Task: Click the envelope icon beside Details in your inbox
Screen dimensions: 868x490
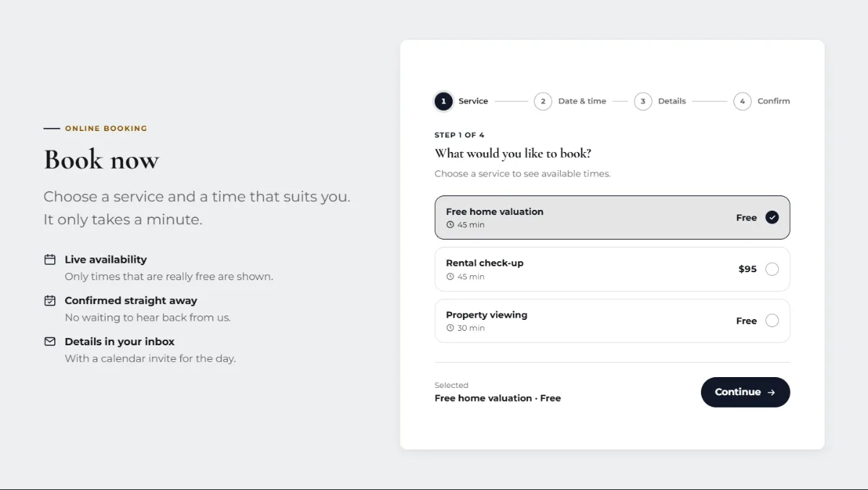Action: 50,341
